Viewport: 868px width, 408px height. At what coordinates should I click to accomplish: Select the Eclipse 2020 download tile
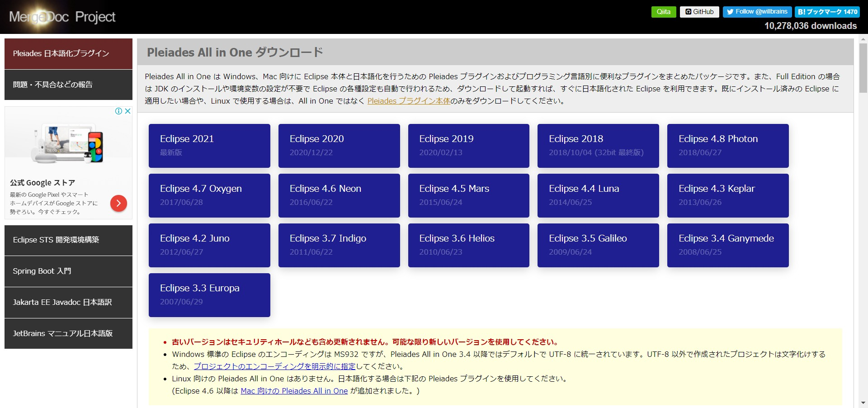click(339, 146)
